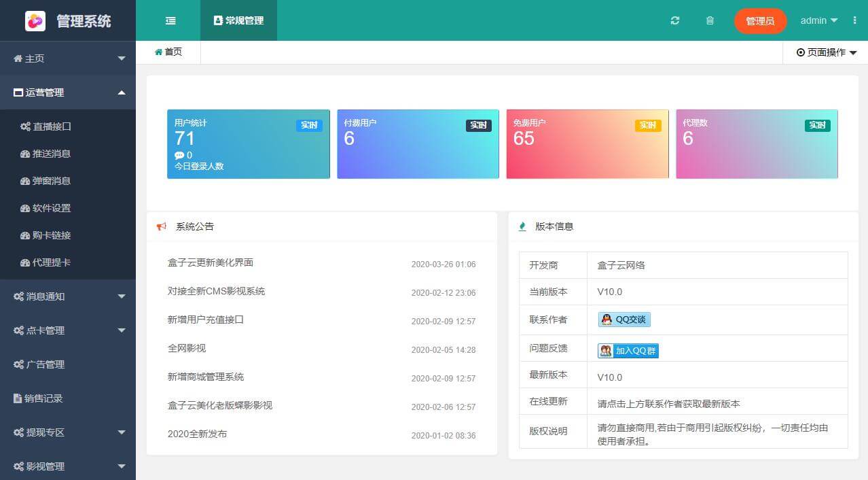868x480 pixels.
Task: Click the 管理员 orange button
Action: (x=760, y=21)
